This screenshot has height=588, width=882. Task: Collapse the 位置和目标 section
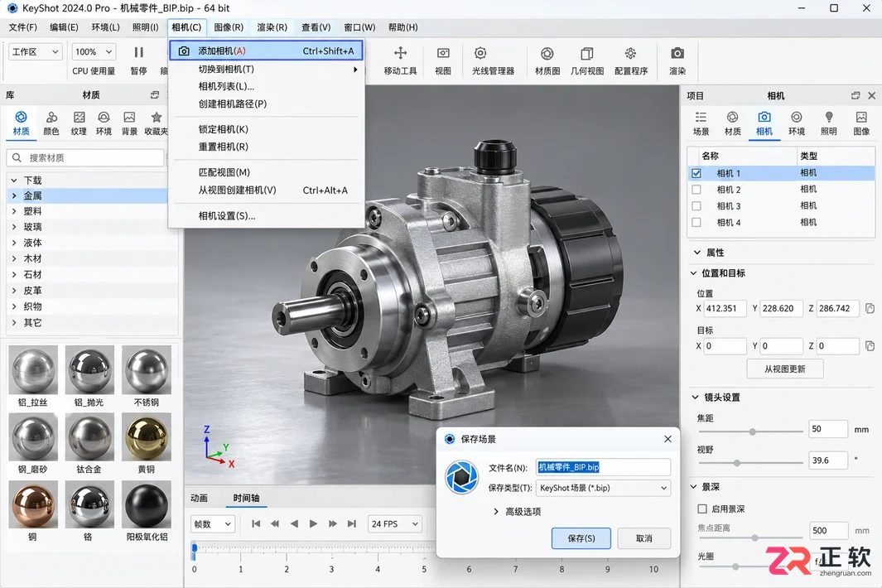point(693,273)
